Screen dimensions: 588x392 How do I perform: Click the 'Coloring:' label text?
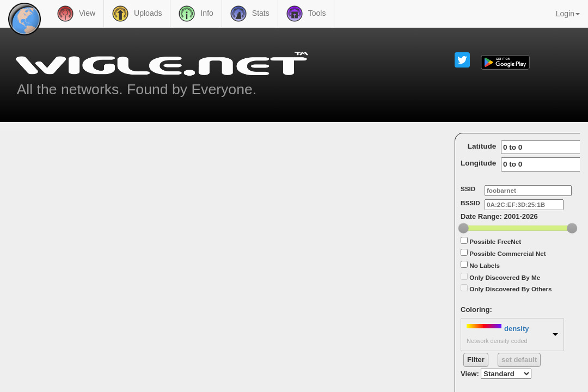(x=476, y=310)
